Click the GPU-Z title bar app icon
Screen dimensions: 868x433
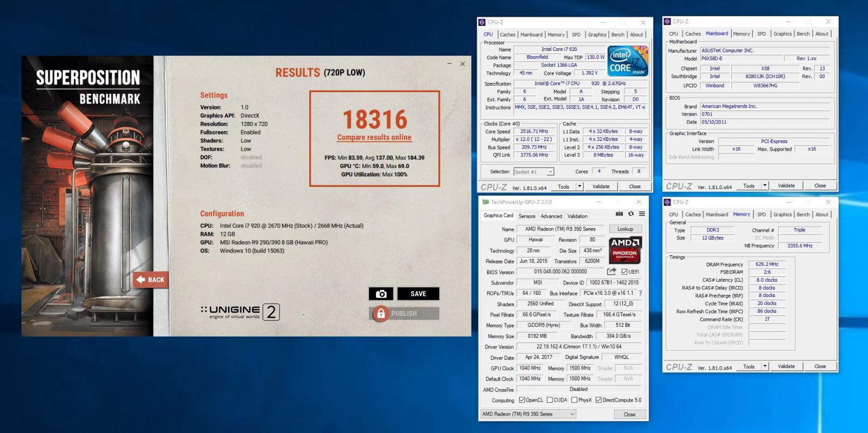[485, 202]
